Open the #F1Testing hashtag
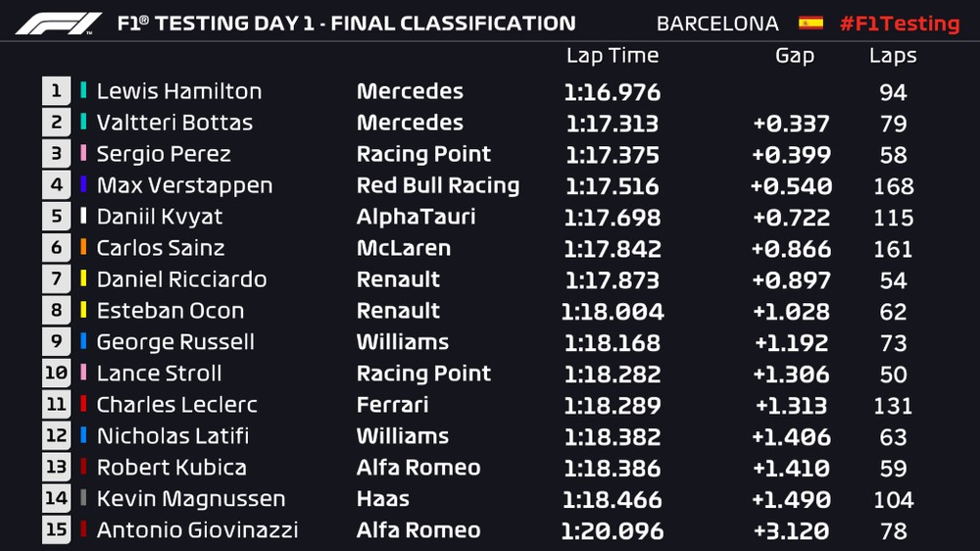 tap(900, 23)
